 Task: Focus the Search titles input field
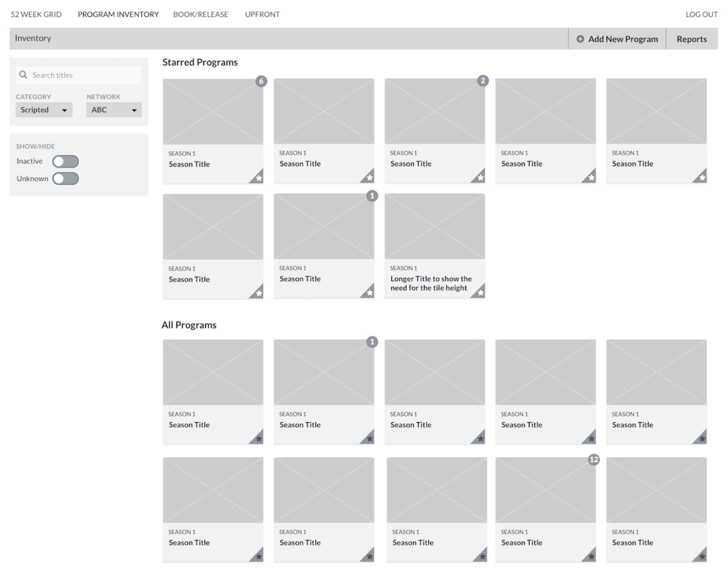[x=78, y=75]
